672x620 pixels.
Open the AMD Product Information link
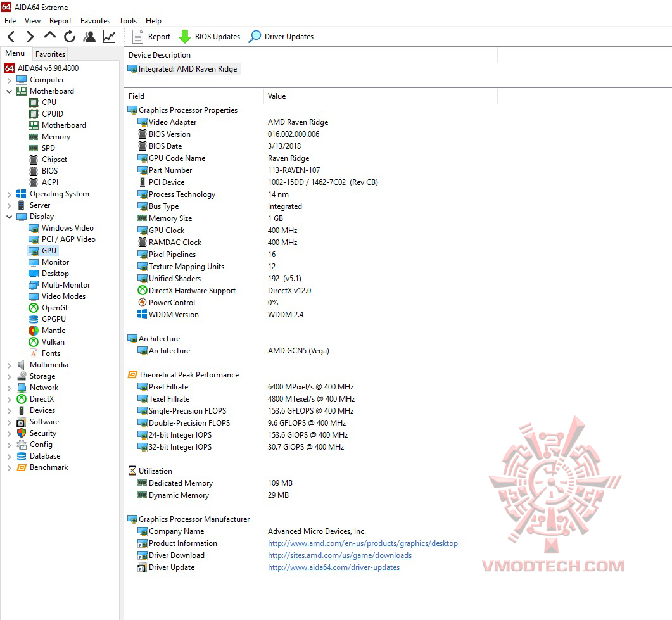click(x=362, y=543)
